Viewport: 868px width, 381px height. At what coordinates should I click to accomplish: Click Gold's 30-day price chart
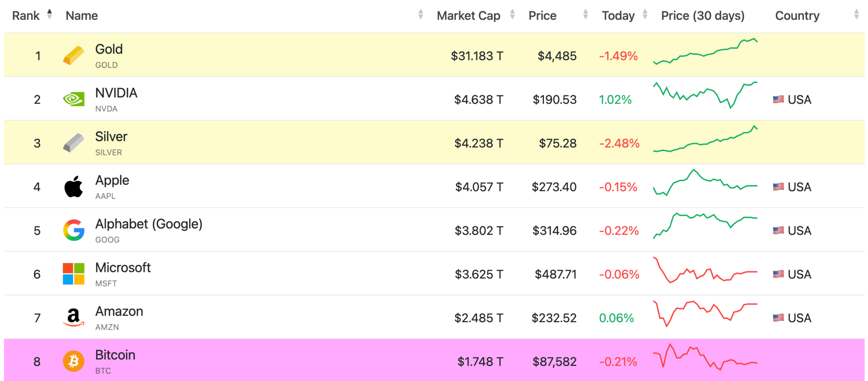click(705, 52)
